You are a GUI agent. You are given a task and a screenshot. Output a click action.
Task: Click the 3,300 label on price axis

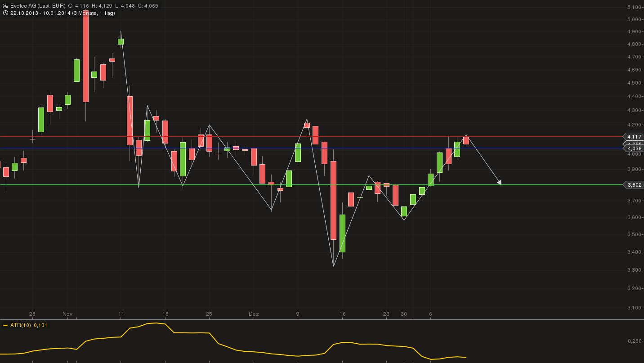[634, 270]
